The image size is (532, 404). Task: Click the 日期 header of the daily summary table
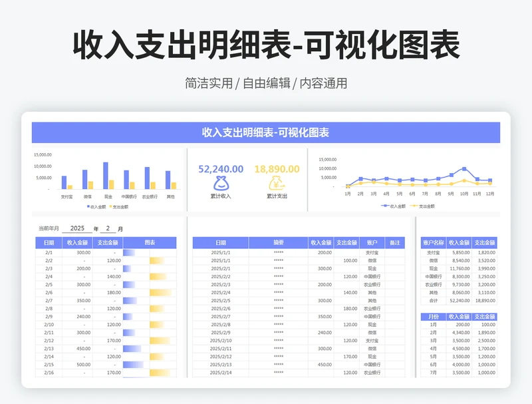pos(49,242)
